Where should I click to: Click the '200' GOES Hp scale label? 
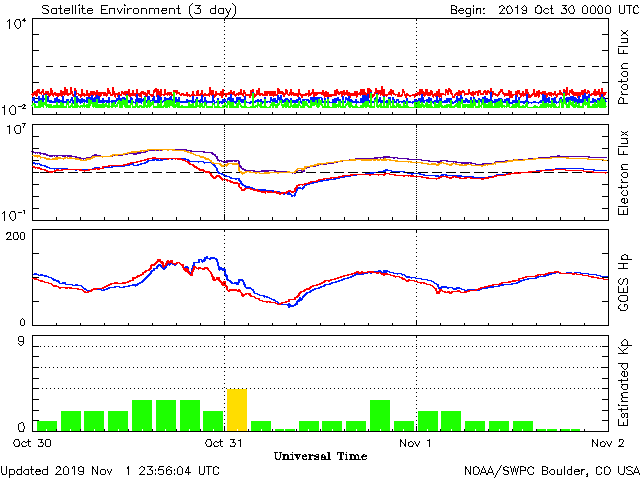[16, 236]
